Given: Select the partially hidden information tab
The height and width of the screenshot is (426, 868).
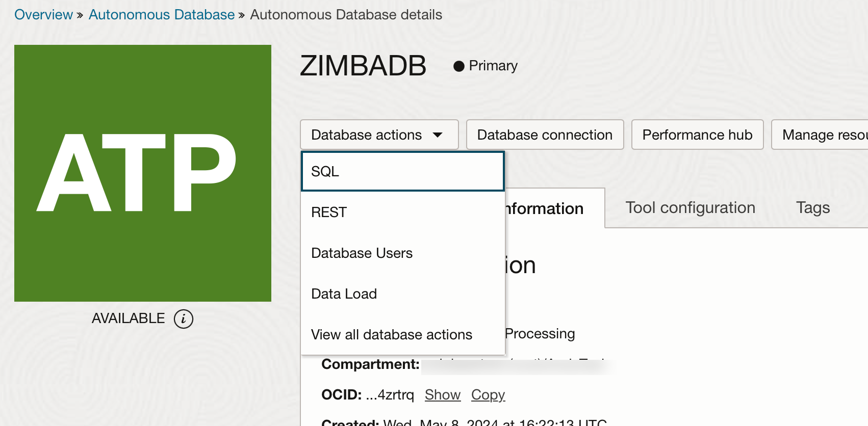Looking at the screenshot, I should tap(551, 209).
